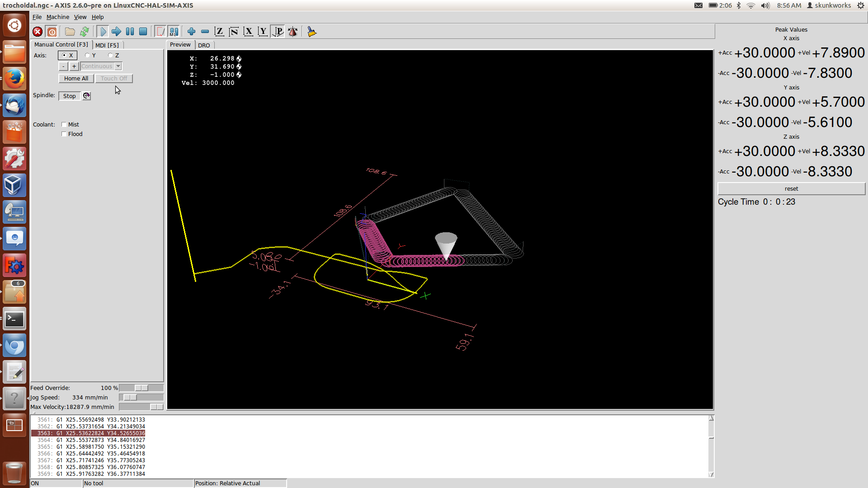868x488 pixels.
Task: Open Thunderbird mail from launcher
Action: (14, 105)
